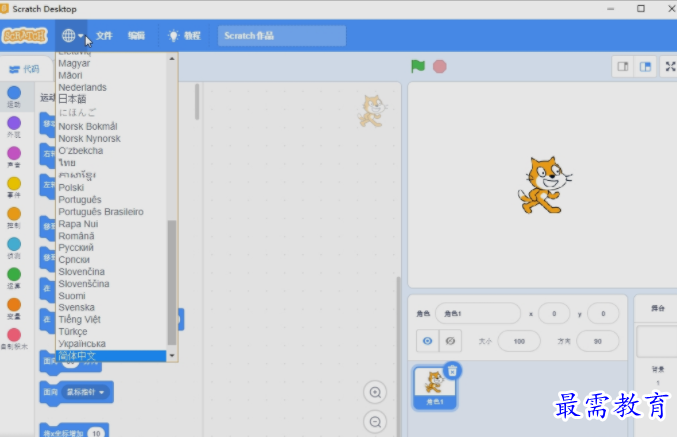677x437 pixels.
Task: Edit the sprite name field 角色1
Action: (x=478, y=314)
